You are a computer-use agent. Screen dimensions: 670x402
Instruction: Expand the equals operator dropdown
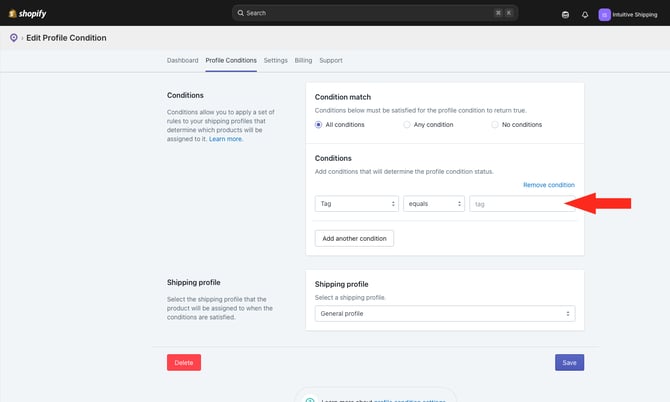coord(434,204)
